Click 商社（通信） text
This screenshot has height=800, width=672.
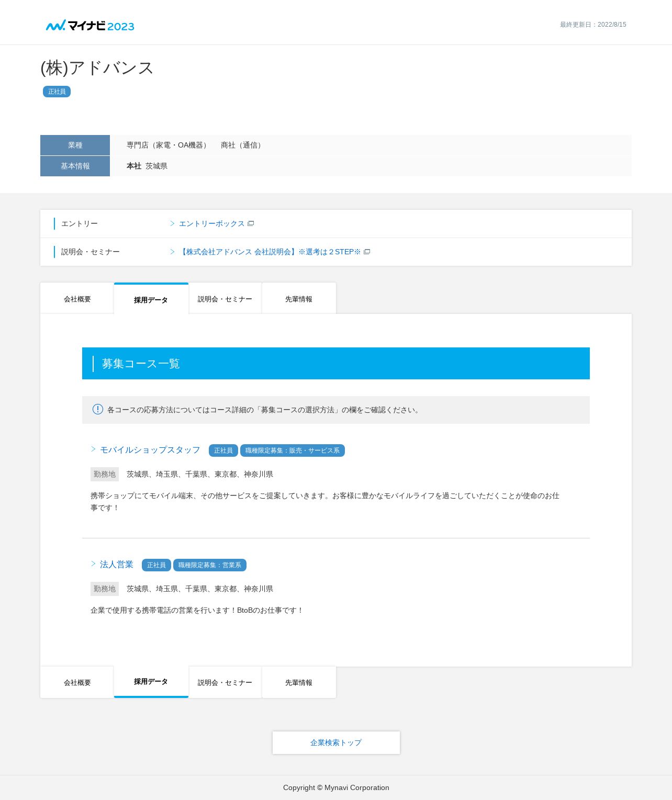(242, 145)
